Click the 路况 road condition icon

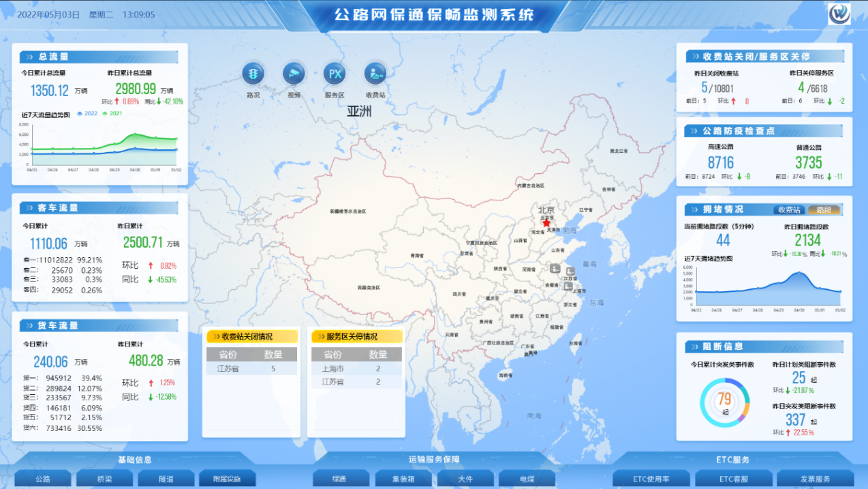point(253,74)
